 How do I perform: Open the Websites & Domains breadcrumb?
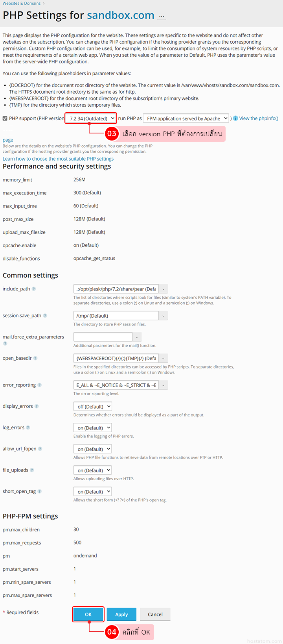pyautogui.click(x=22, y=3)
